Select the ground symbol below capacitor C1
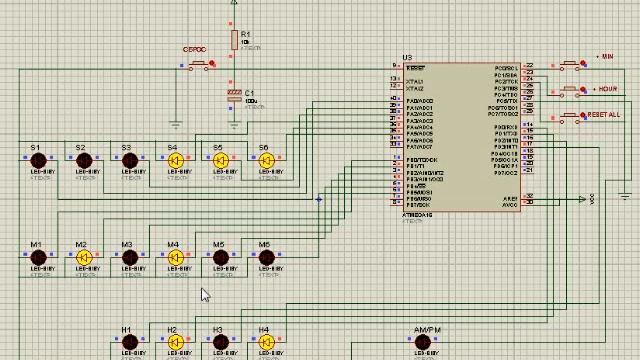Viewport: 640px width, 360px height. 234,125
